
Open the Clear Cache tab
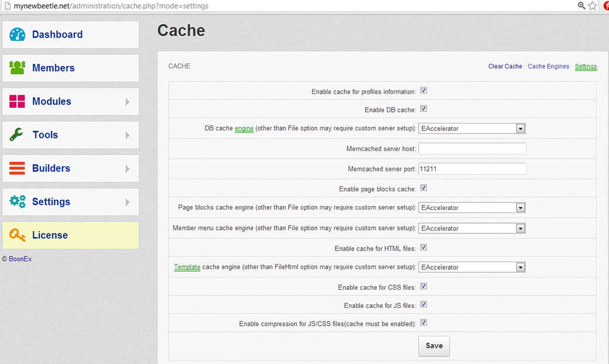click(505, 66)
